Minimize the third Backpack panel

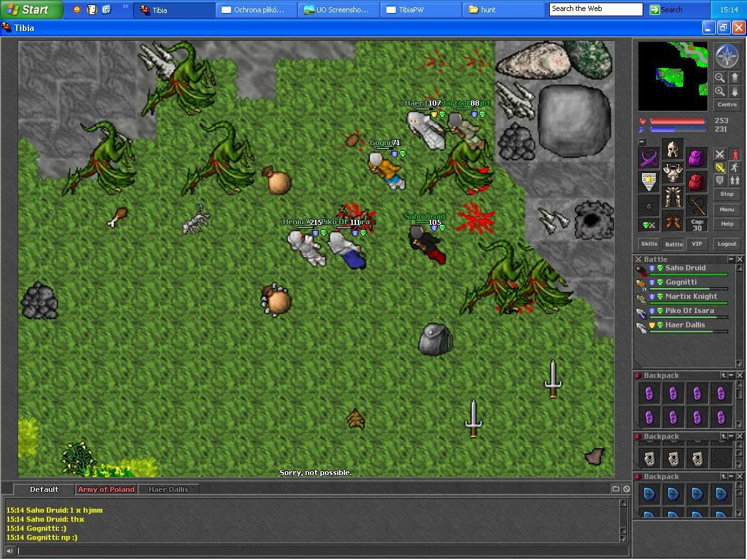tap(731, 476)
